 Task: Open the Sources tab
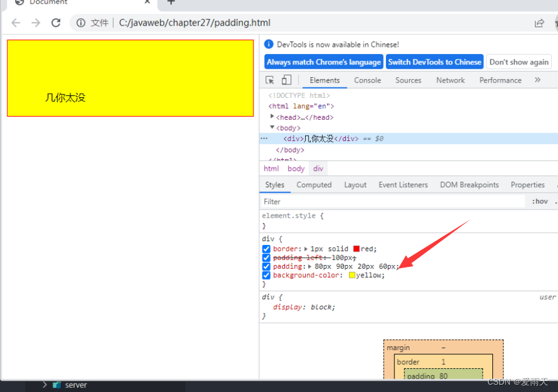click(408, 80)
